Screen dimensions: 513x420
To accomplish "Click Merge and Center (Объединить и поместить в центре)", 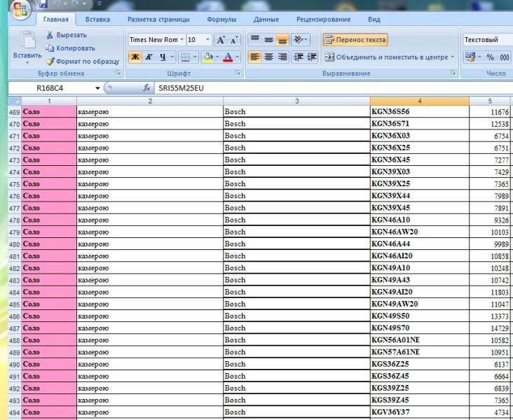I will 386,57.
